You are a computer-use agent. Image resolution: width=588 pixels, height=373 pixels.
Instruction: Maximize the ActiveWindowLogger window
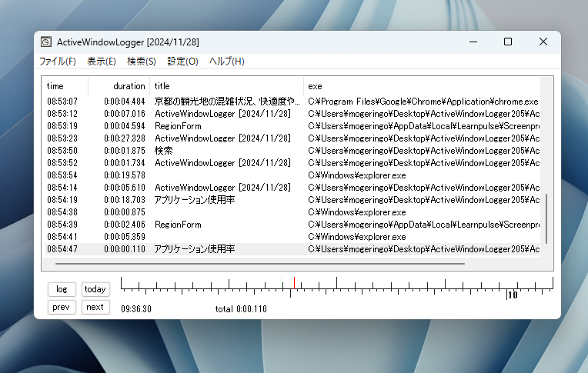[508, 42]
